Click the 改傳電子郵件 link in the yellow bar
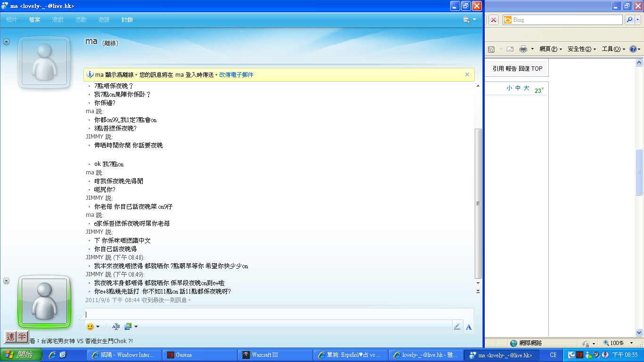 (x=236, y=74)
